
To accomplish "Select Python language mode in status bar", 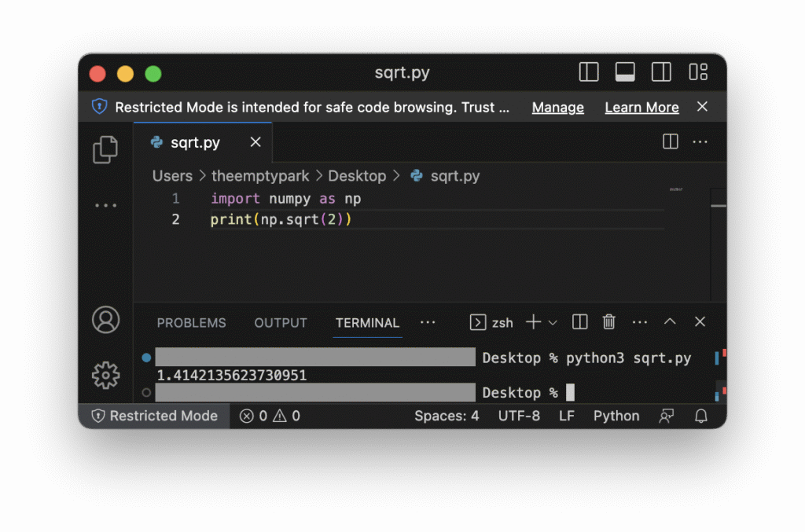I will click(616, 416).
